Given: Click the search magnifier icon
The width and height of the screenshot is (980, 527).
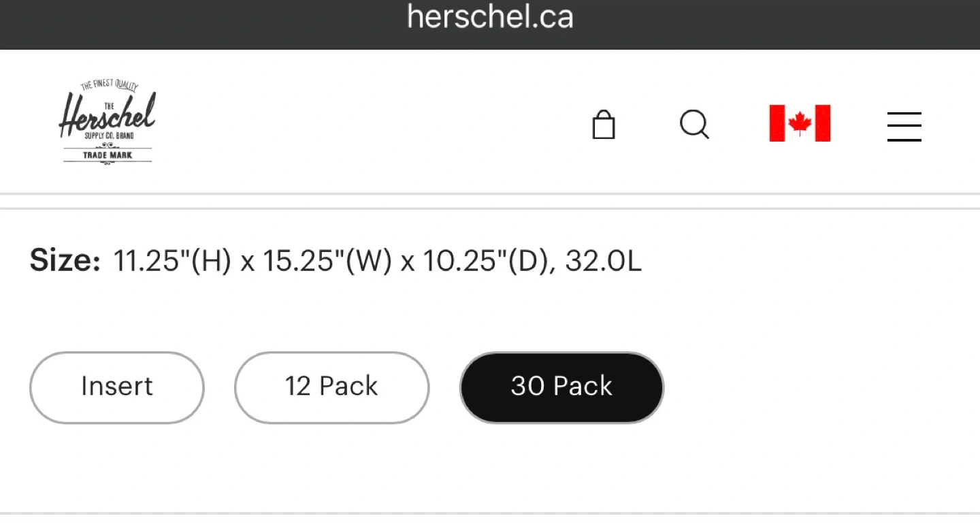Looking at the screenshot, I should point(694,125).
